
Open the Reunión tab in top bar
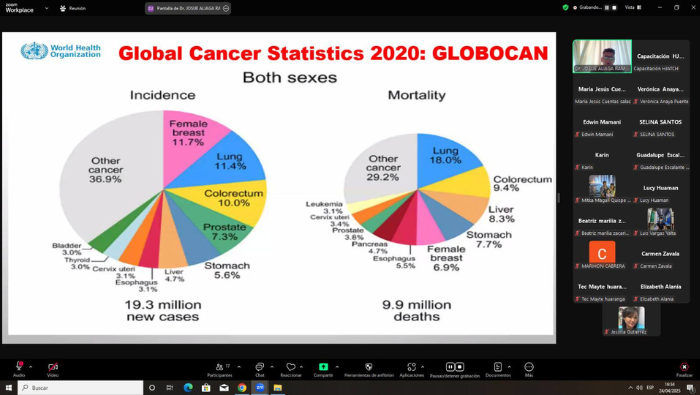click(73, 8)
